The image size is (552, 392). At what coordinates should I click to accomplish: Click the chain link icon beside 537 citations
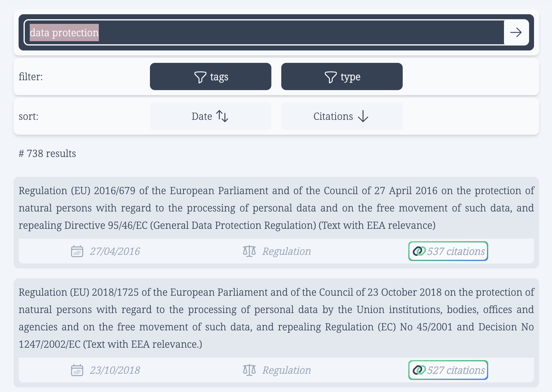click(x=419, y=251)
